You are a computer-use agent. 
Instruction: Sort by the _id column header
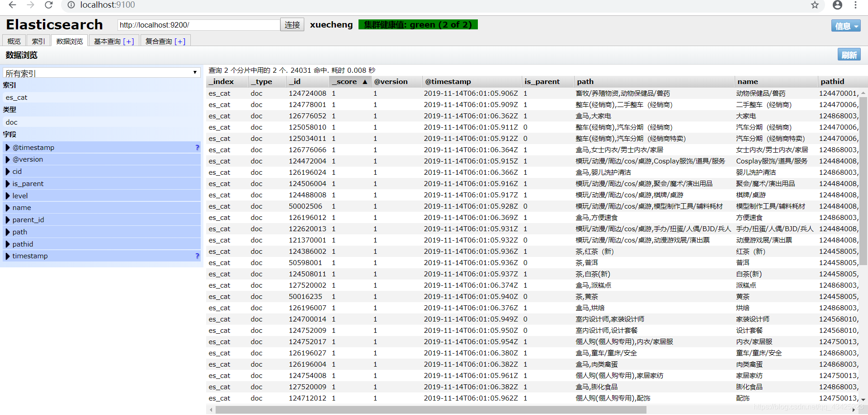[x=307, y=82]
